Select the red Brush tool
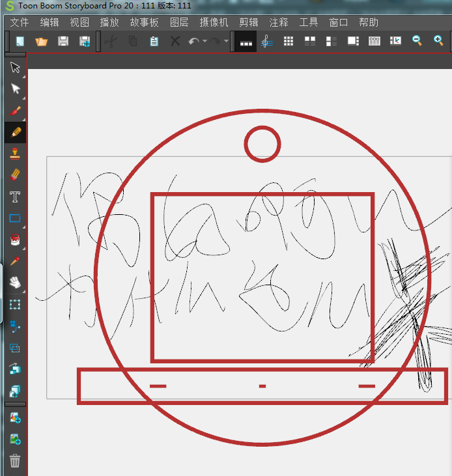The height and width of the screenshot is (476, 452). (x=15, y=111)
